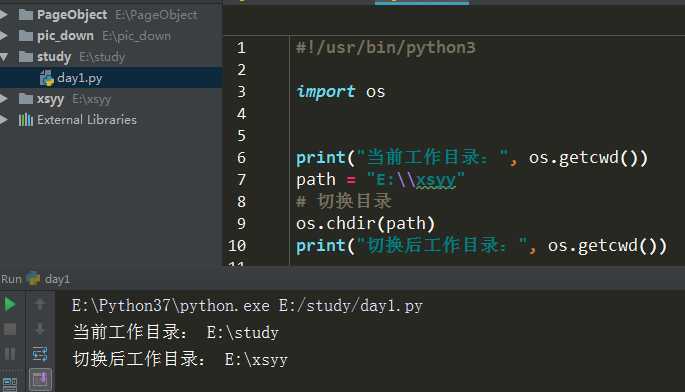Click the External Libraries bars icon

click(26, 120)
